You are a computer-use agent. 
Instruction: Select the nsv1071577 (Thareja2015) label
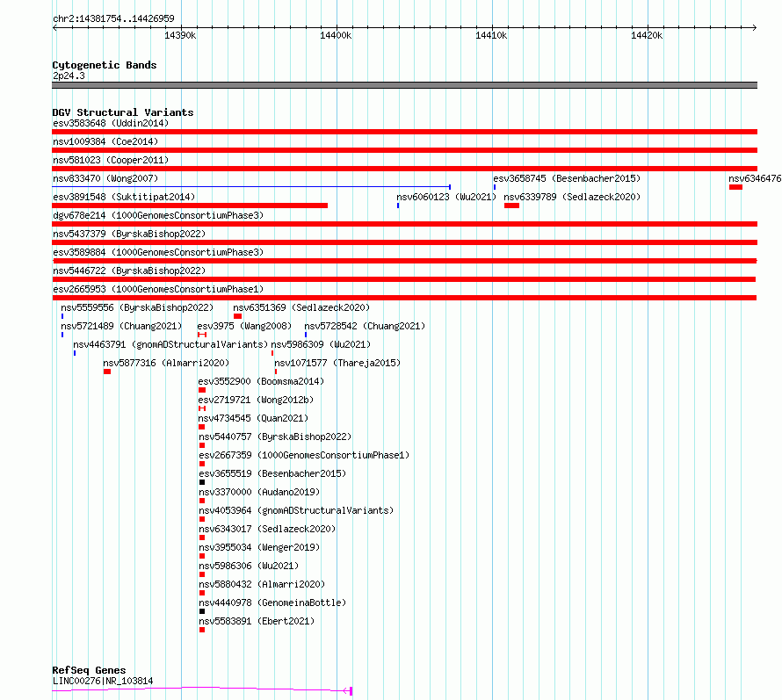tap(337, 363)
